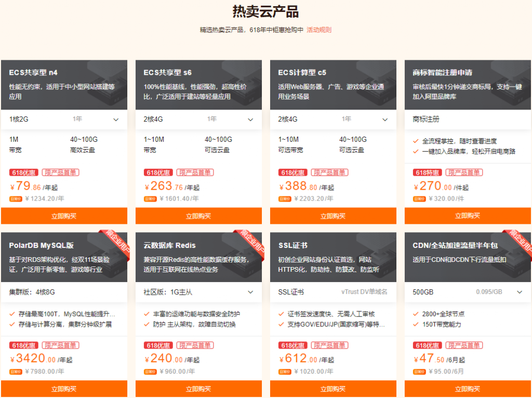Image resolution: width=532 pixels, height=398 pixels.
Task: Click the ECS共享型 s6 card title
Action: pos(168,73)
